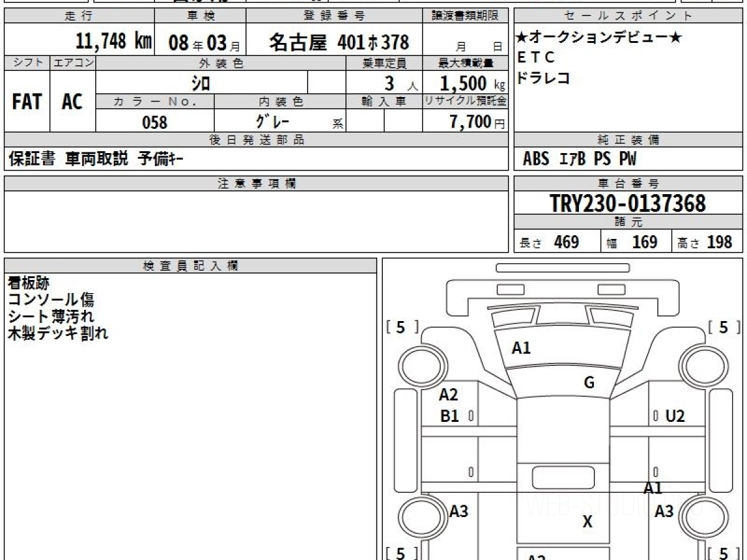Select height value 高さ 198
The width and height of the screenshot is (747, 560).
click(x=705, y=242)
